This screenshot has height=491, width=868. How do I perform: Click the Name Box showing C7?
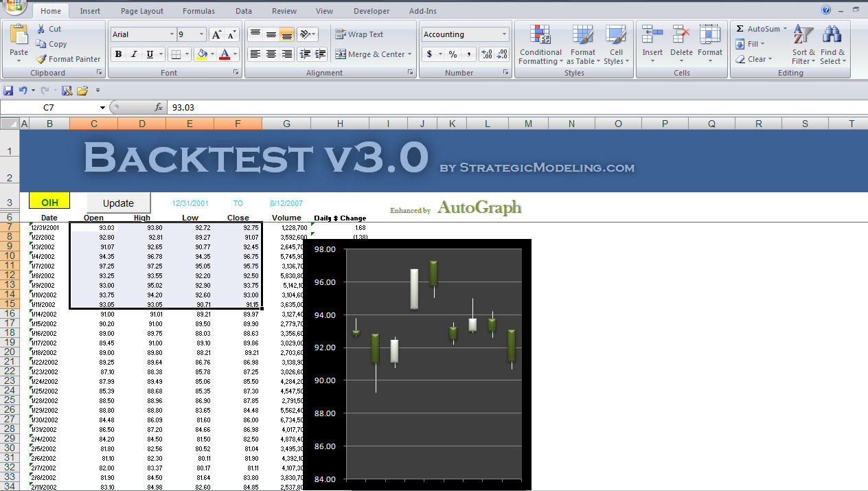click(x=48, y=107)
